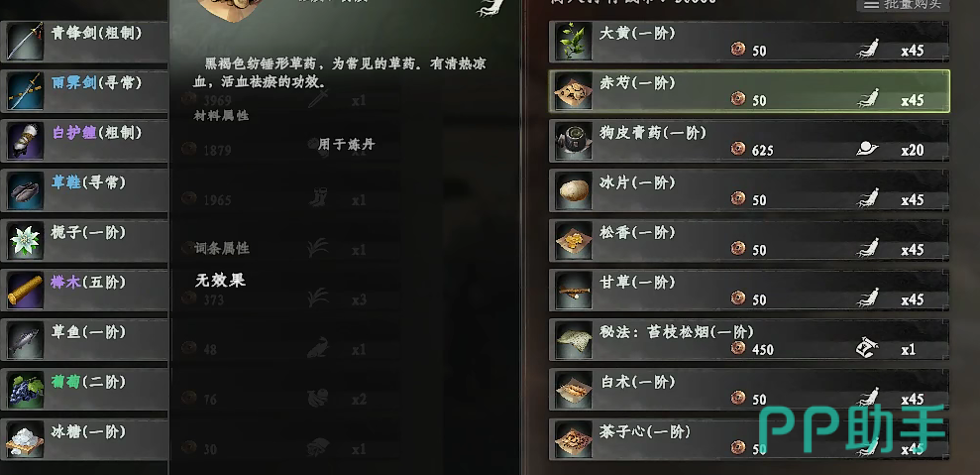
Task: Open the 批量购买 bulk purchase button
Action: pos(903,4)
